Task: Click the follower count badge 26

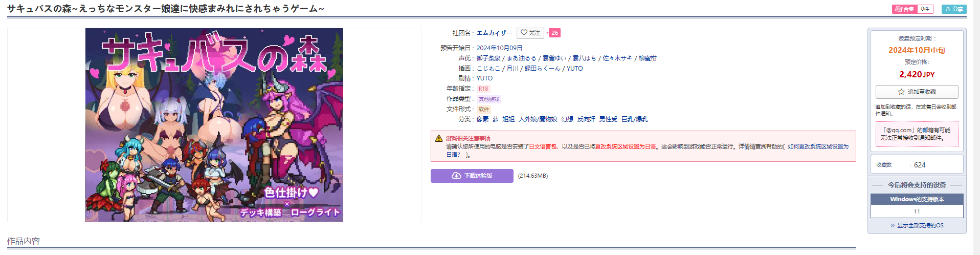Action: click(554, 33)
